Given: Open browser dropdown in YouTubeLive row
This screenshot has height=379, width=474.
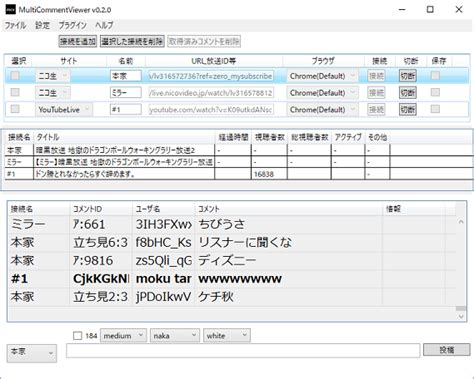Looking at the screenshot, I should (x=322, y=109).
